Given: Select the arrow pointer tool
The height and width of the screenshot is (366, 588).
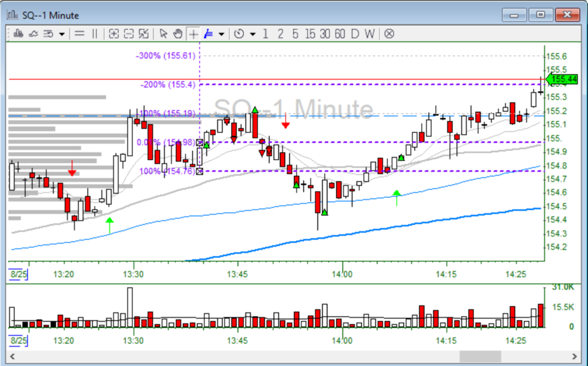Looking at the screenshot, I should (163, 33).
